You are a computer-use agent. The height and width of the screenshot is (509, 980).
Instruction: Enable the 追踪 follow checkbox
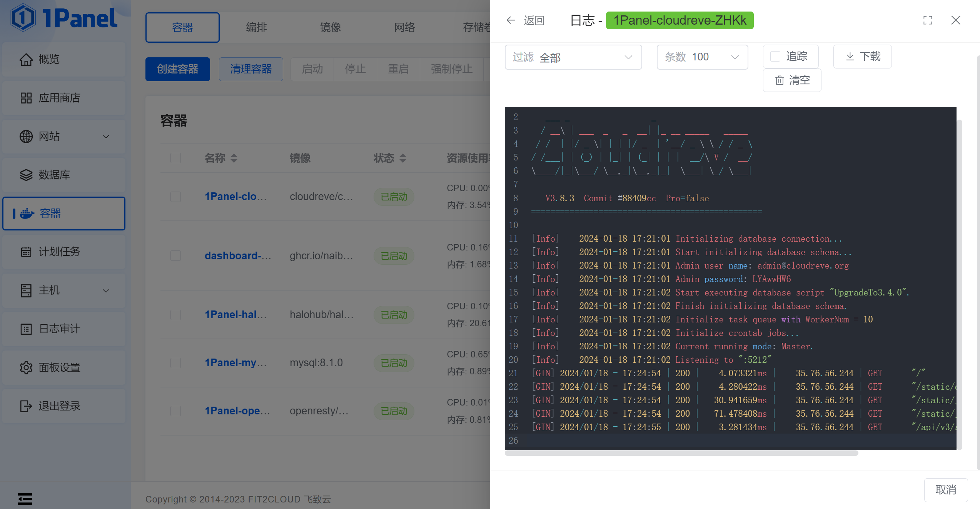tap(775, 57)
